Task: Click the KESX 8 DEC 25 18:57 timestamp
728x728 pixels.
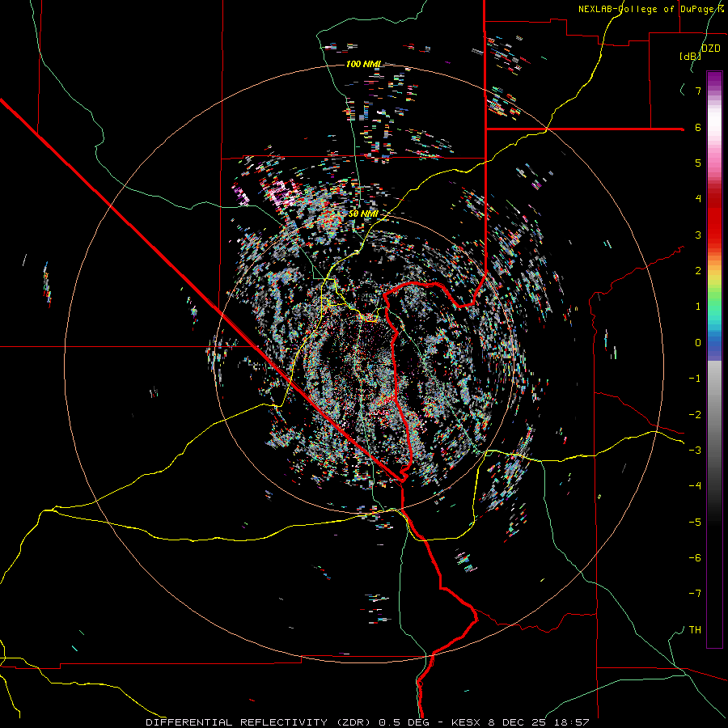Action: (x=520, y=722)
